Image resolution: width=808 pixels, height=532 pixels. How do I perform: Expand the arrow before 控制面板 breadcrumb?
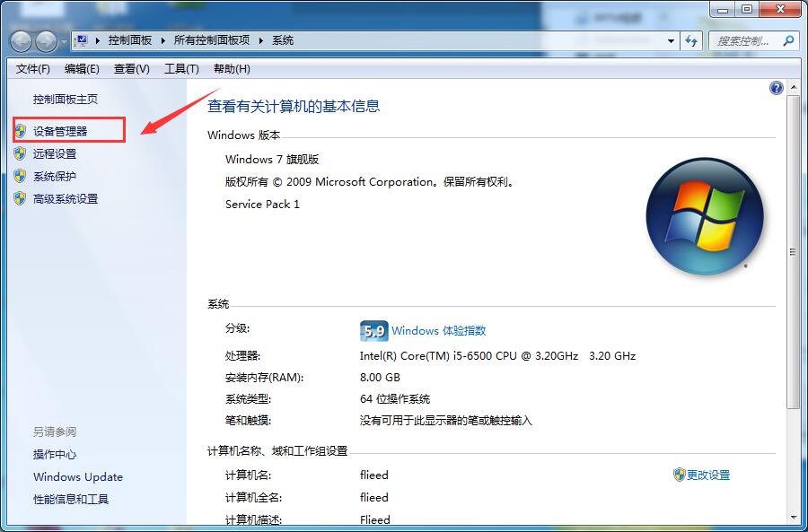tap(97, 40)
